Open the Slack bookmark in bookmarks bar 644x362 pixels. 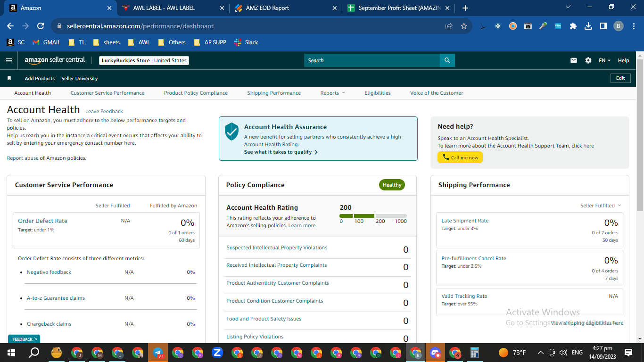(246, 42)
